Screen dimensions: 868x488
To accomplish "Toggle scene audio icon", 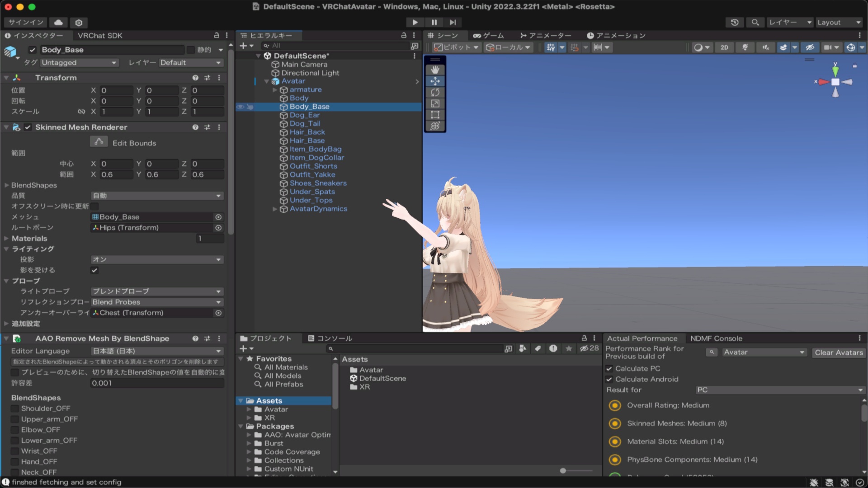I will (765, 47).
